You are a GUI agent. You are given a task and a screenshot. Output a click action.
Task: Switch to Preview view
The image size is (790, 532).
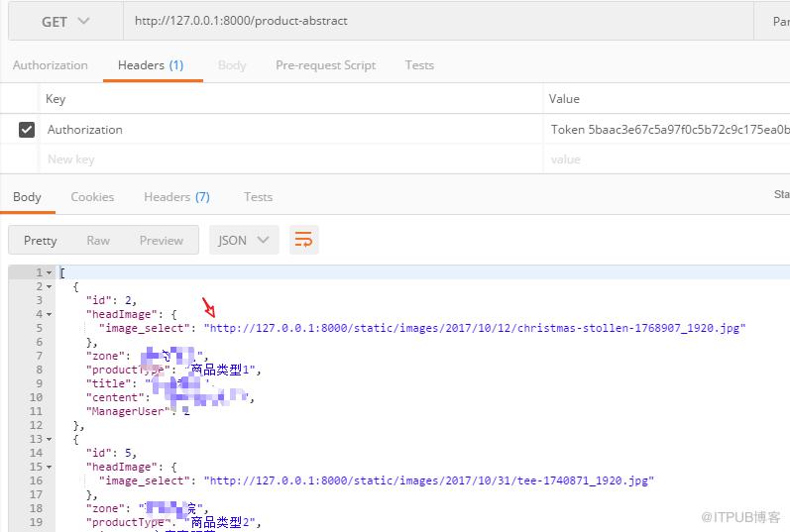click(x=162, y=241)
